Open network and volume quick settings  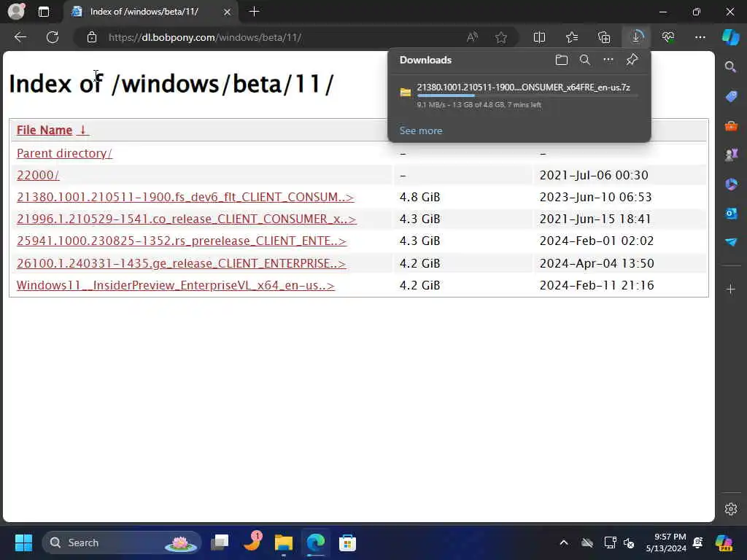pos(619,542)
